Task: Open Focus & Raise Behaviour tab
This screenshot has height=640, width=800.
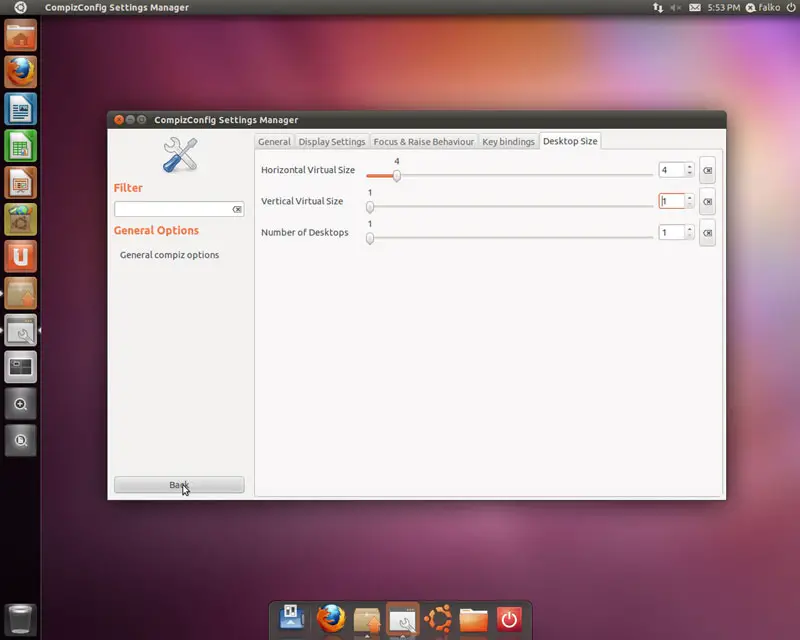Action: 423,141
